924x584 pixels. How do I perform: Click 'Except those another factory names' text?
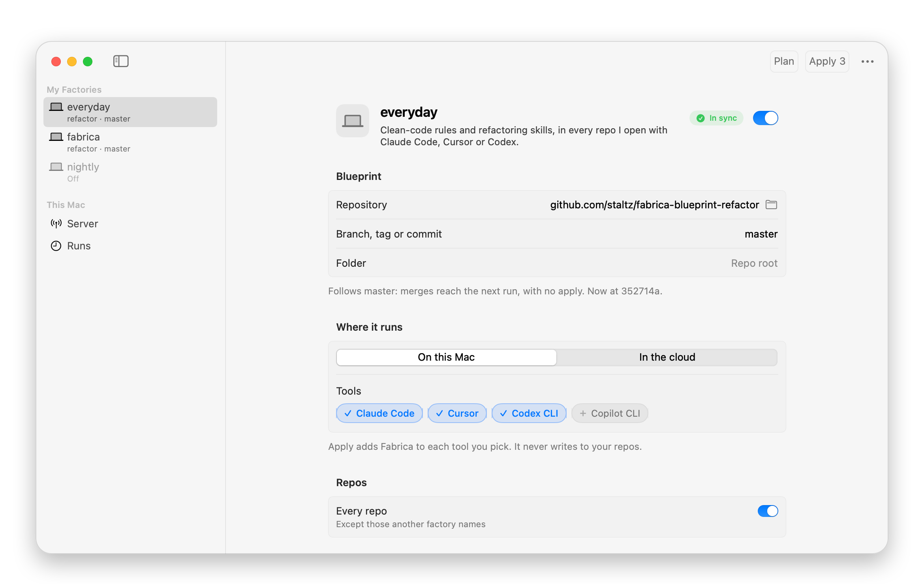click(x=411, y=524)
